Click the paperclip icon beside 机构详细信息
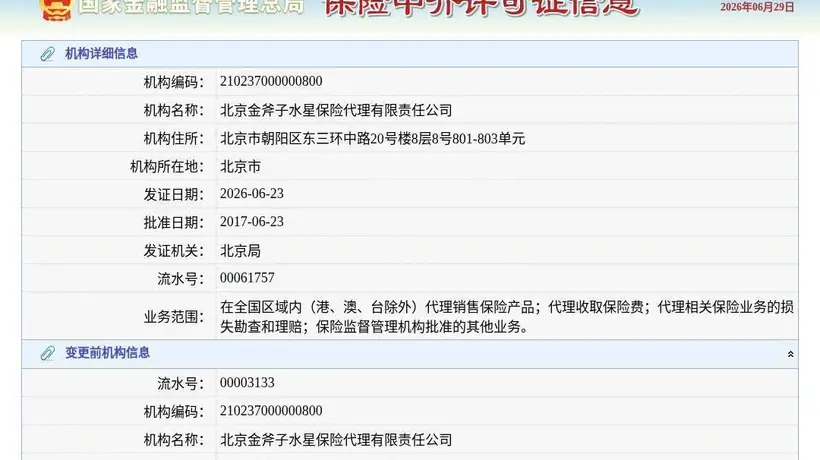The image size is (820, 460). click(48, 54)
